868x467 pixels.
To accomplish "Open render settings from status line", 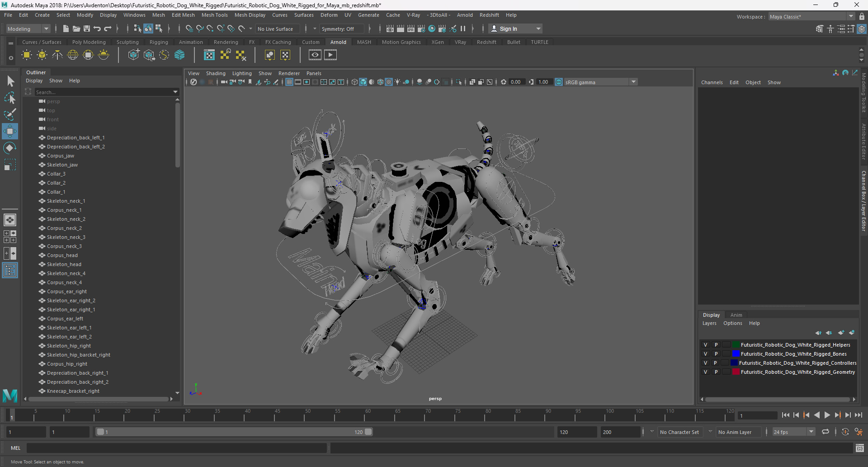I will [421, 29].
